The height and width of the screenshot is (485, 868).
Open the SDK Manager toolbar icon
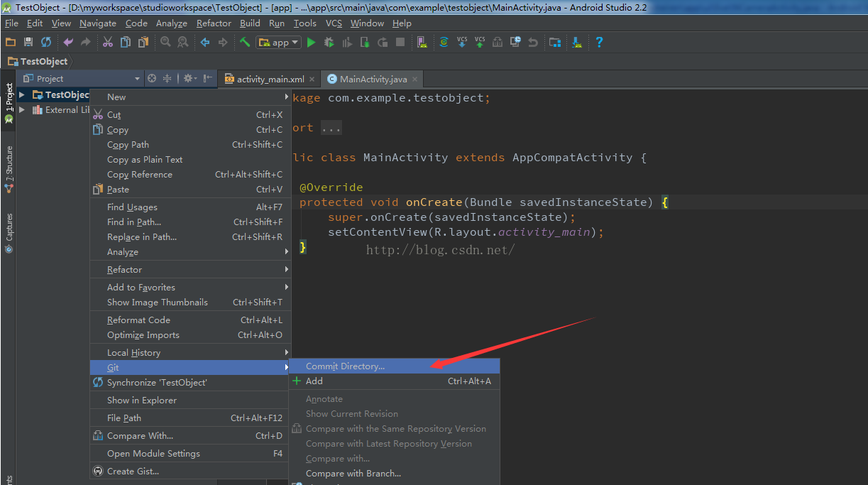tap(577, 42)
